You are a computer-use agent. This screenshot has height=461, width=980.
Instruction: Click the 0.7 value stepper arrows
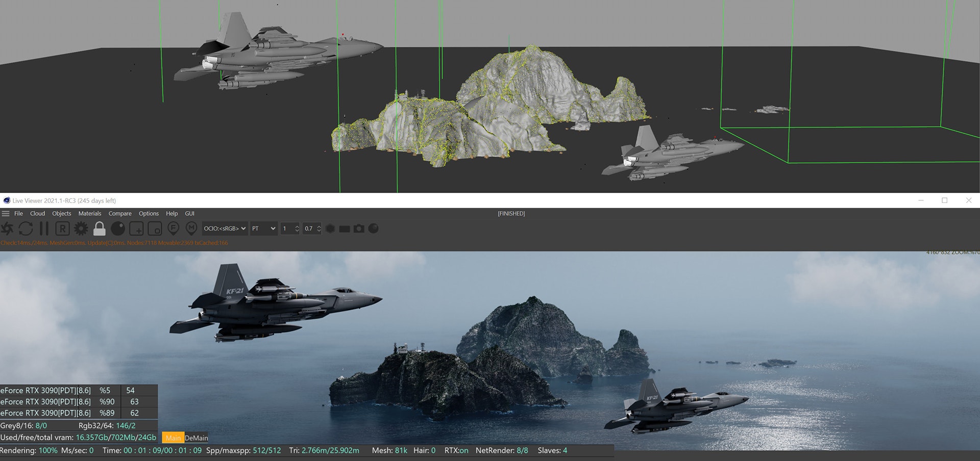(319, 228)
